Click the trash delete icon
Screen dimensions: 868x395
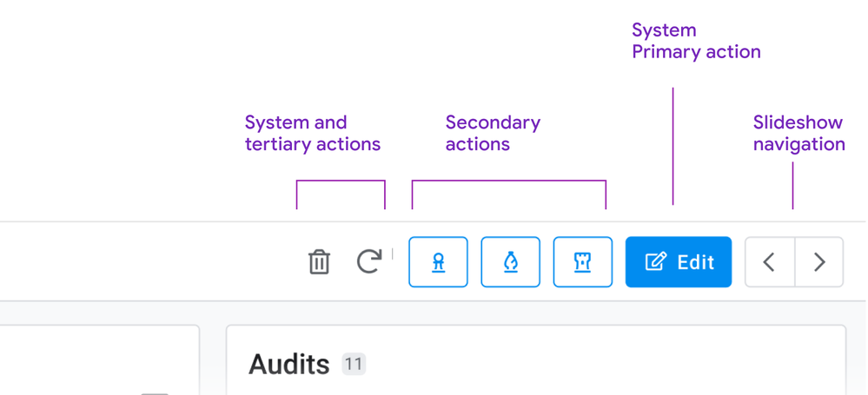(319, 261)
